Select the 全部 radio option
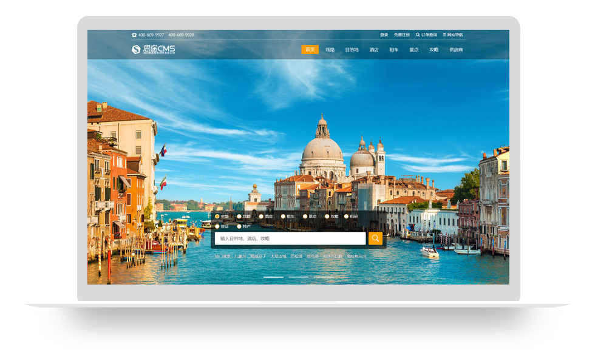The image size is (595, 364). point(217,217)
